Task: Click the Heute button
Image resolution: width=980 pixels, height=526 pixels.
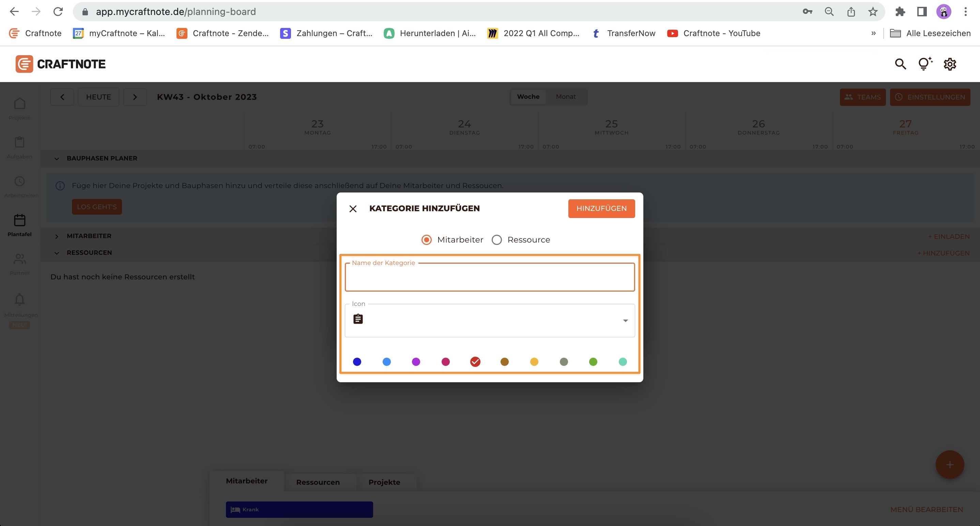Action: (x=98, y=97)
